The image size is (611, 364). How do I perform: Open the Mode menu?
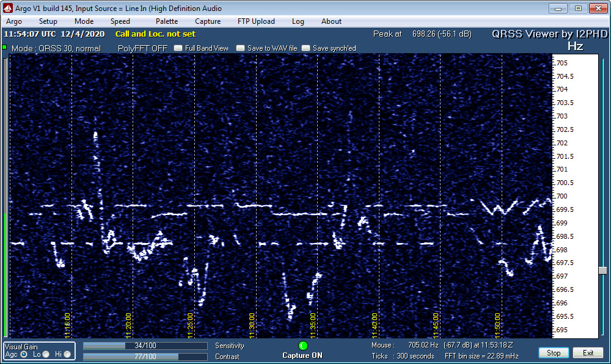tap(84, 21)
